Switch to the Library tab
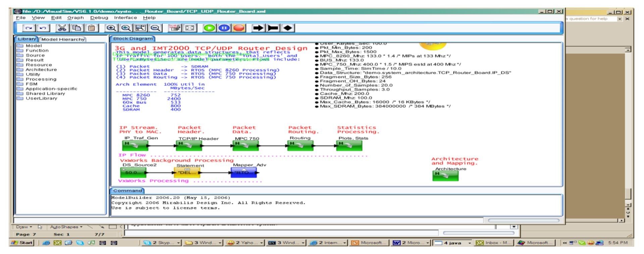 pyautogui.click(x=27, y=39)
